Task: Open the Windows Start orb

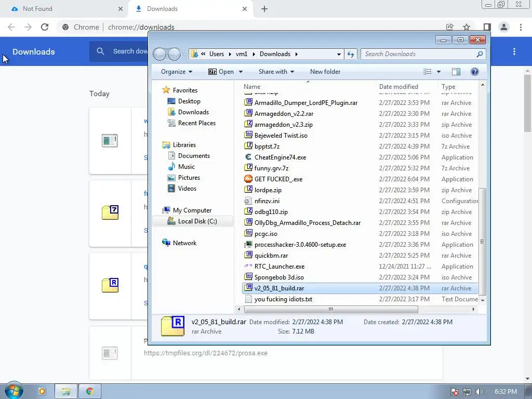Action: pyautogui.click(x=14, y=391)
